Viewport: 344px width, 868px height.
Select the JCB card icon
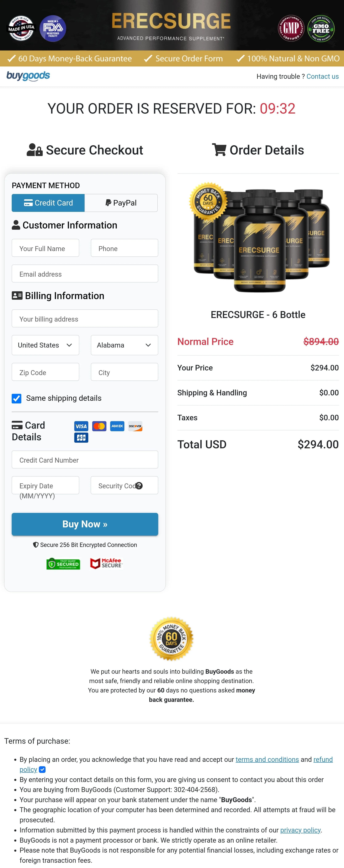pos(81,437)
